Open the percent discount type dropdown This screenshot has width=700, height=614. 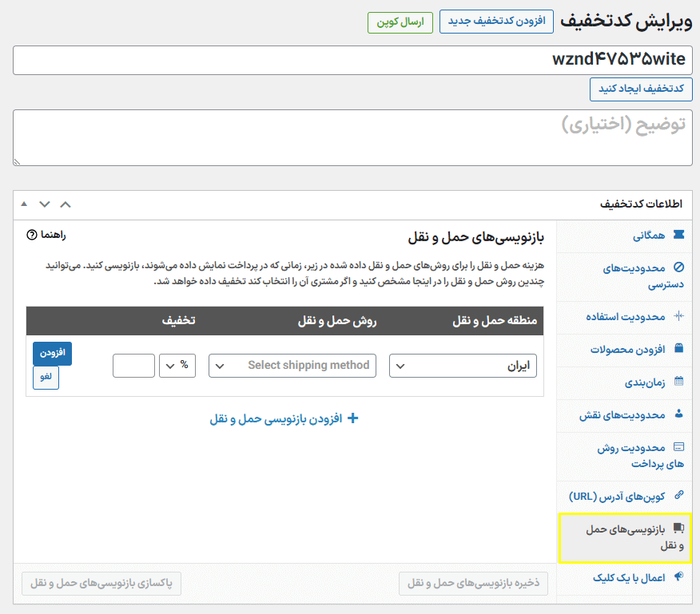point(177,365)
